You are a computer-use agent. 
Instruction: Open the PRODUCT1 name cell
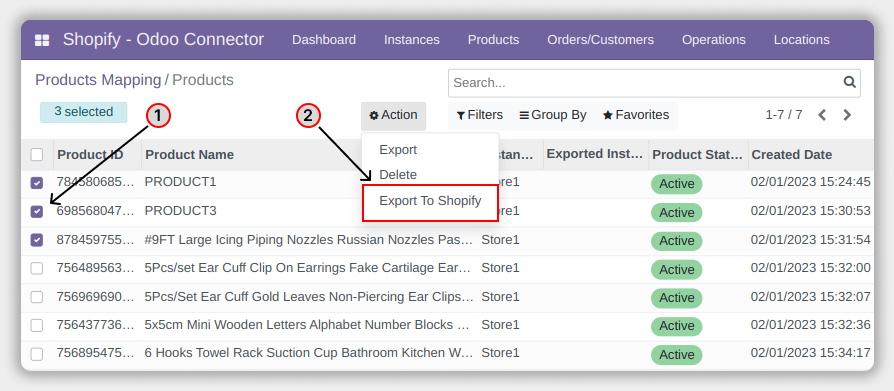point(180,182)
